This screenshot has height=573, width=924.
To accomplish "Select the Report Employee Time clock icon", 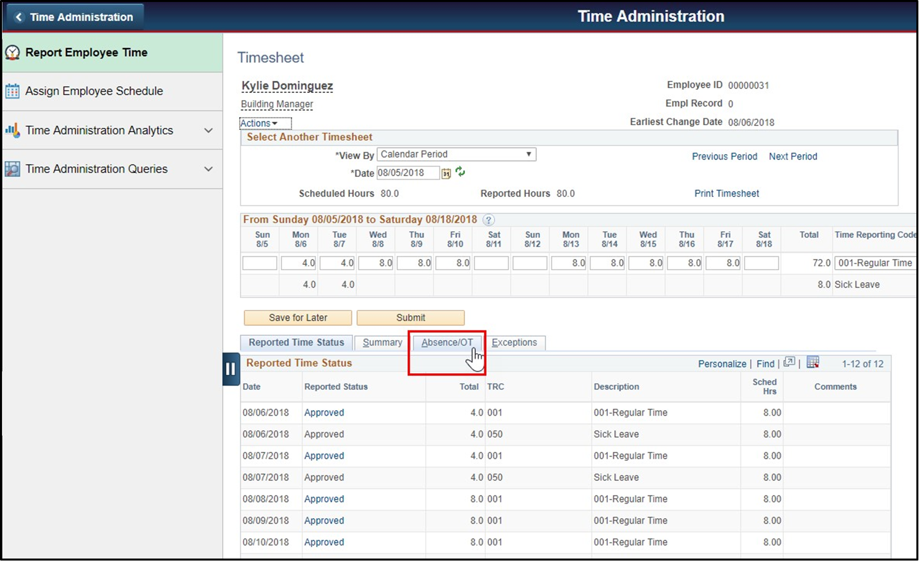I will 12,52.
